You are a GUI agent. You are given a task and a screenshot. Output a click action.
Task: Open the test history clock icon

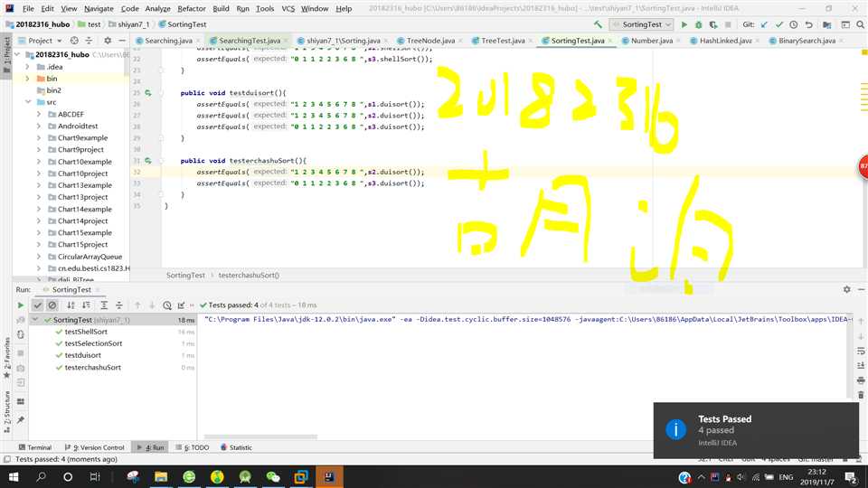167,305
